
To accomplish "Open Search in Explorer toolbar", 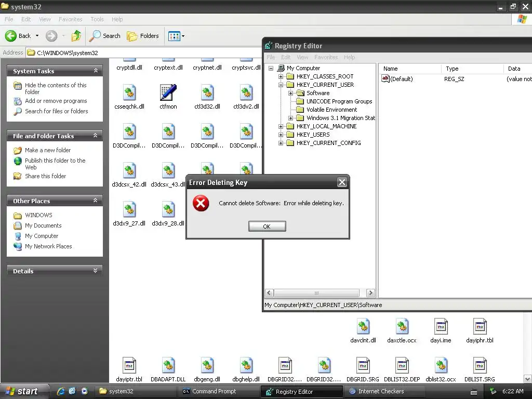I will click(x=105, y=36).
